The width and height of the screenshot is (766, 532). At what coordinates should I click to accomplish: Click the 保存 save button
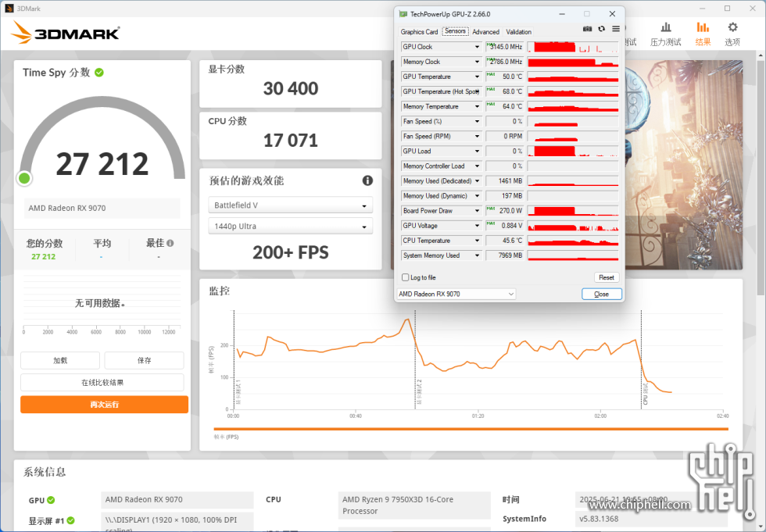[144, 360]
